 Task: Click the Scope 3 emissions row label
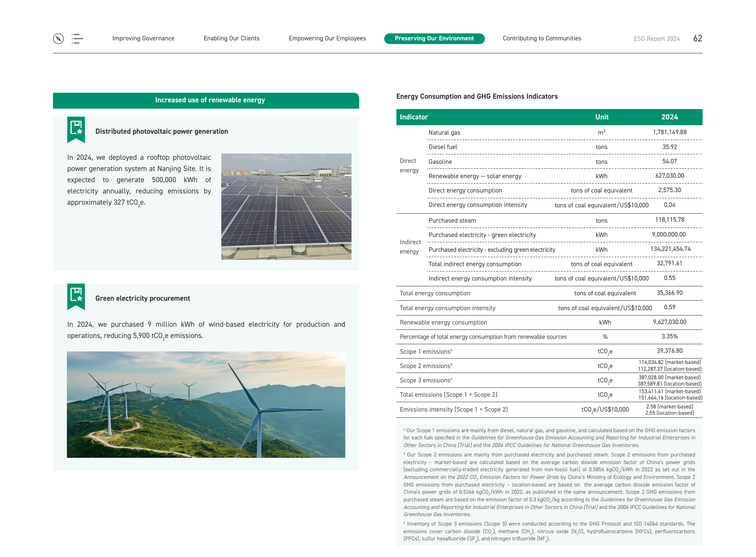point(426,381)
